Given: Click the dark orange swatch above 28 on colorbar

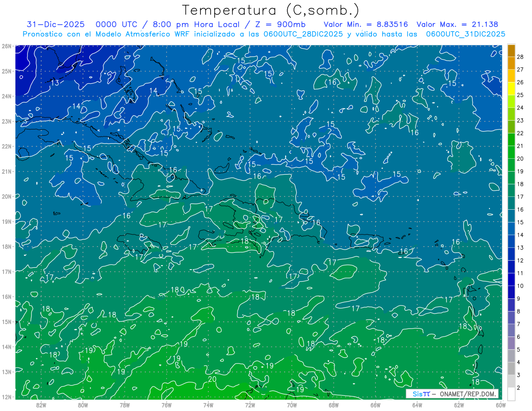Looking at the screenshot, I should pyautogui.click(x=511, y=51).
